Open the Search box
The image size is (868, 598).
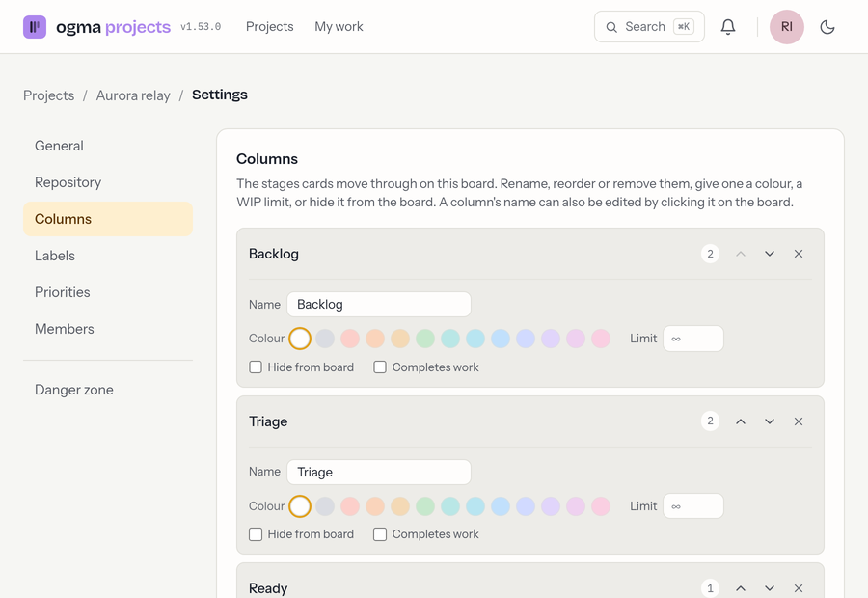pos(649,27)
